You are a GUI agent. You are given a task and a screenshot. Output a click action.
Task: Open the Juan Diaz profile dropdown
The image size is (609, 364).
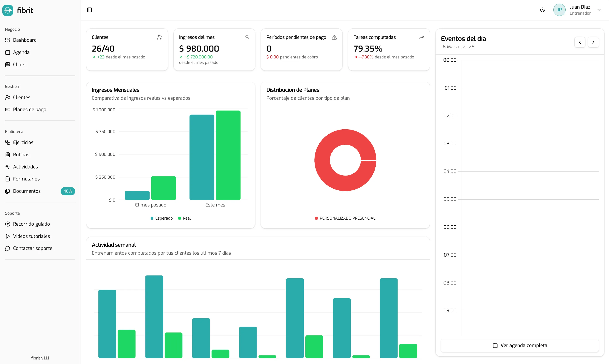(580, 10)
